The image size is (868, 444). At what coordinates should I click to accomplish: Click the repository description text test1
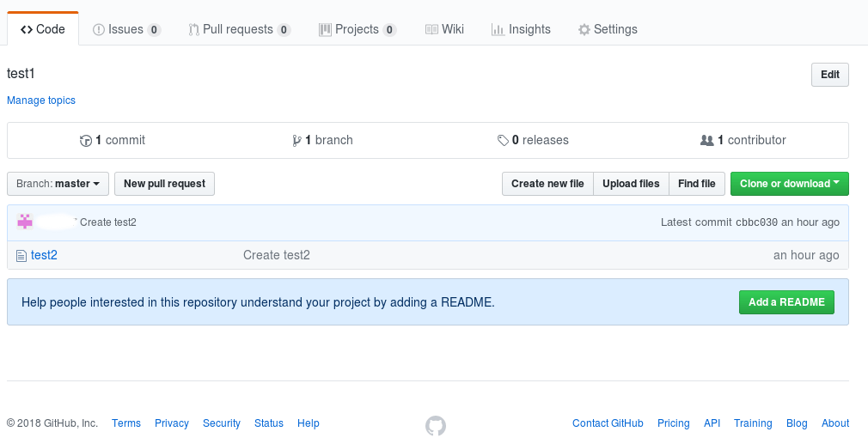21,74
